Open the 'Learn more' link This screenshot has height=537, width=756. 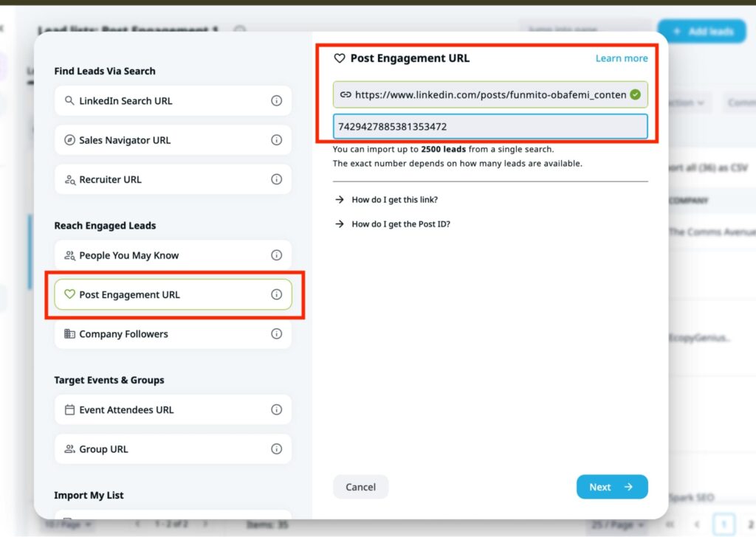[x=621, y=58]
